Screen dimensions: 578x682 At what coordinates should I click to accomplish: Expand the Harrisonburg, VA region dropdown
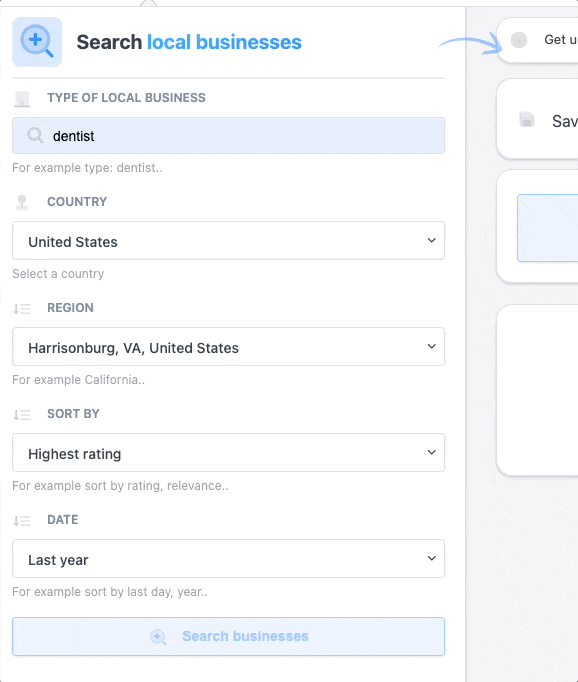(228, 347)
